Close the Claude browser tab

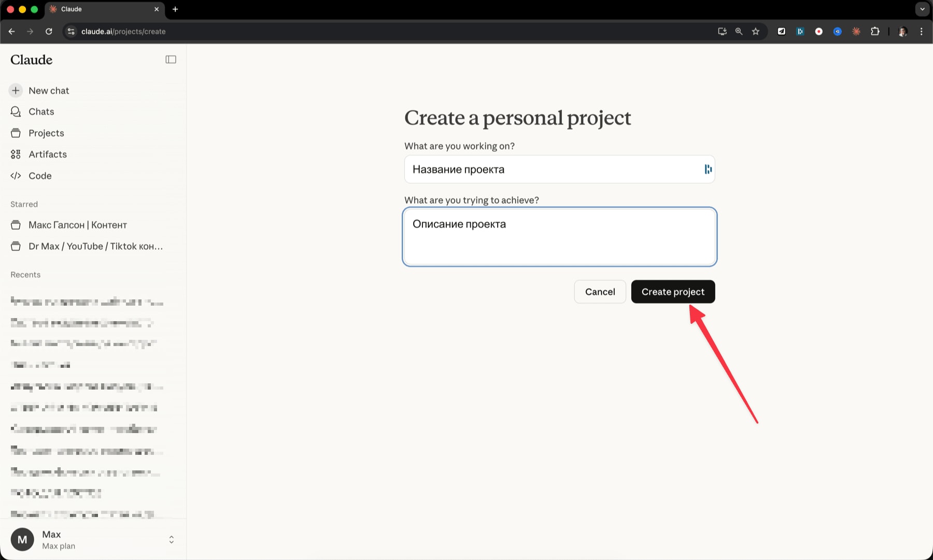[157, 9]
